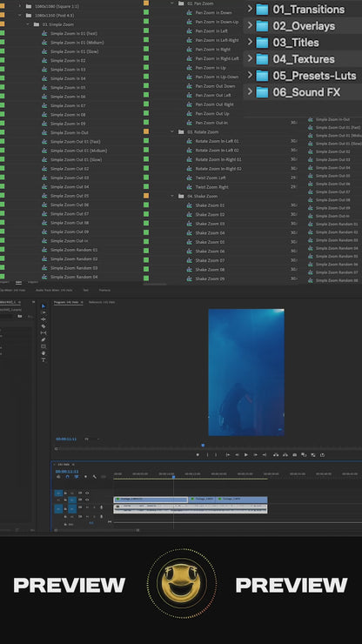362x644 pixels.
Task: Toggle voice-over microphone on first audio track
Action: [102, 507]
